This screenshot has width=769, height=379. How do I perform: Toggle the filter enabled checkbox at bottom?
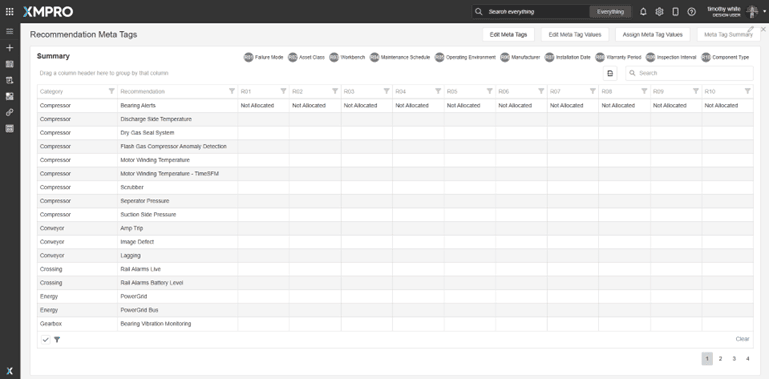[46, 339]
